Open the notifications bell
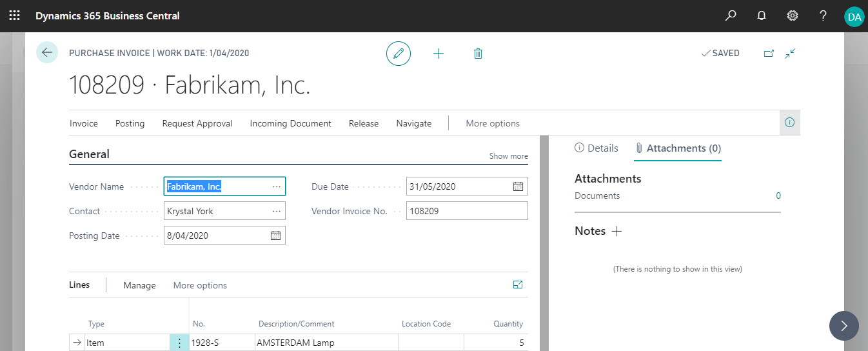The image size is (868, 351). pos(762,16)
